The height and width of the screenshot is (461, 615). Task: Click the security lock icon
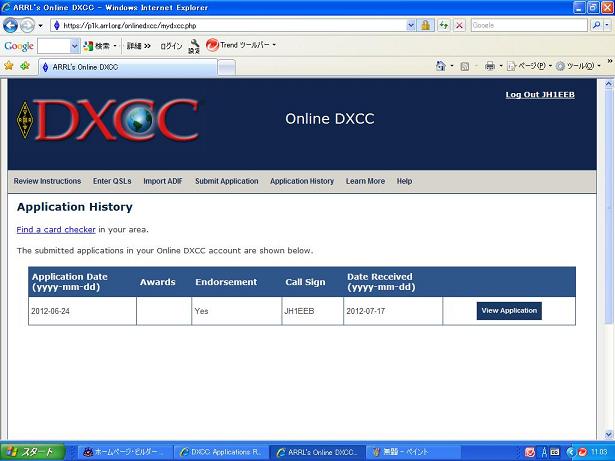pos(425,26)
